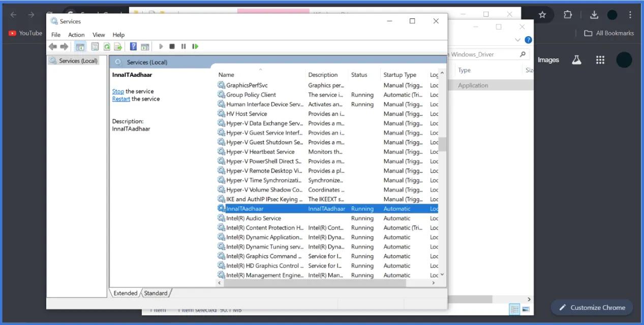This screenshot has height=325, width=644.
Task: Sort by Type column in Explorer window
Action: [x=464, y=70]
